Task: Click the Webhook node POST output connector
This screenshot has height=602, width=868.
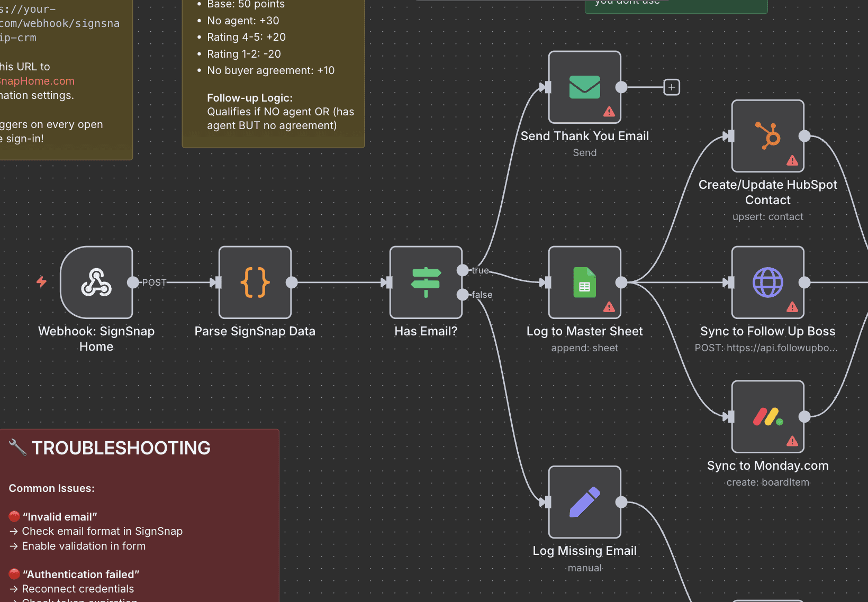Action: (x=133, y=282)
